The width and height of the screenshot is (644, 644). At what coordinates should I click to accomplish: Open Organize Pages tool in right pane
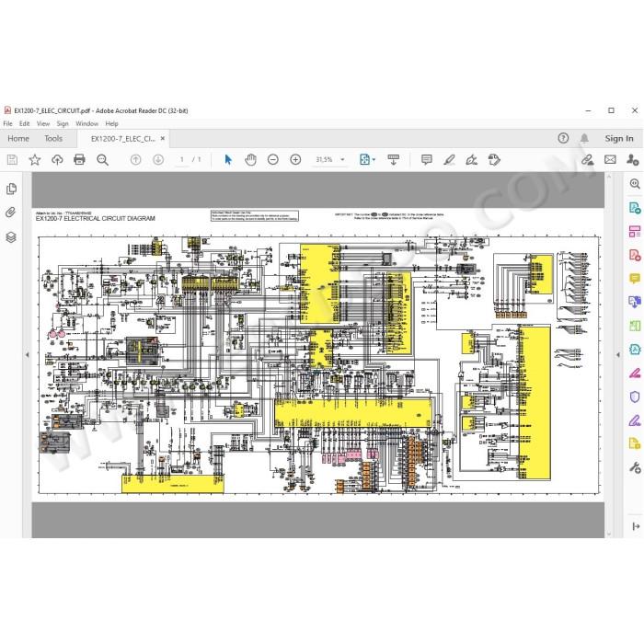[x=635, y=231]
